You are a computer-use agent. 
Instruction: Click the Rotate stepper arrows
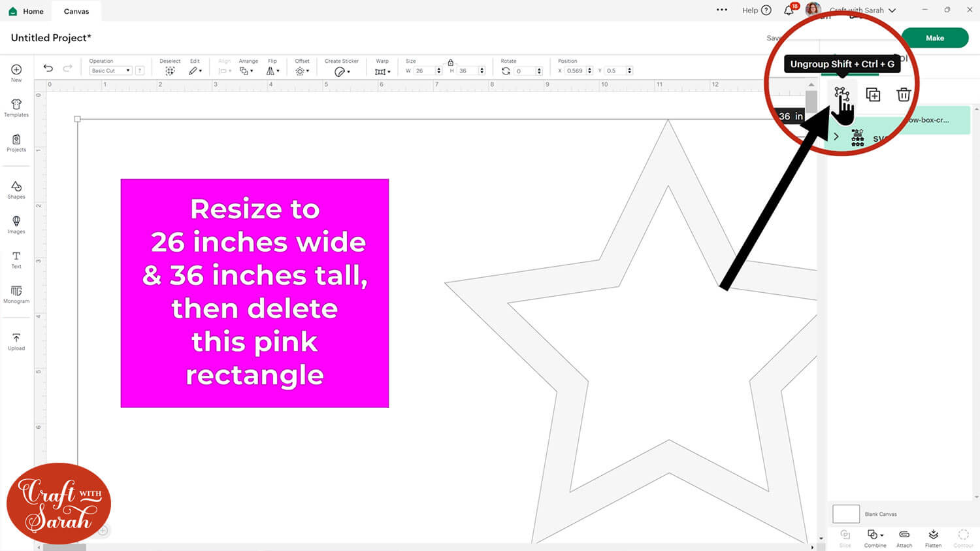pos(539,71)
